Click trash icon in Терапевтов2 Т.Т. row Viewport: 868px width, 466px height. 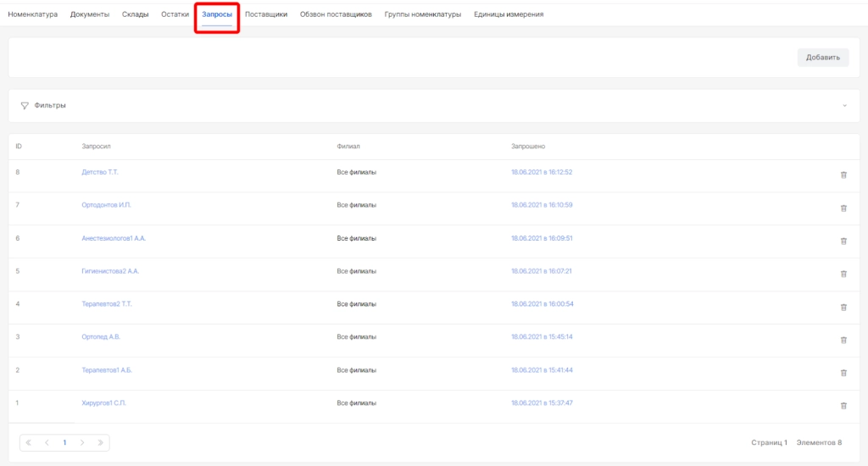843,307
